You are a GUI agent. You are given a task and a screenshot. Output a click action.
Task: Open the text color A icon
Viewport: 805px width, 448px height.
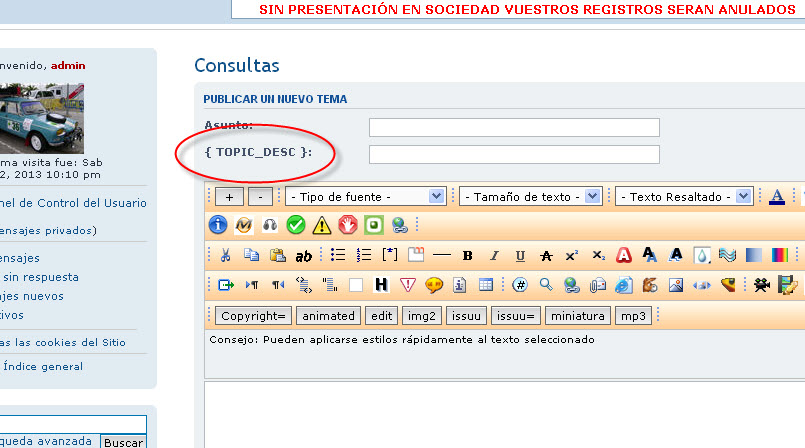[x=777, y=197]
